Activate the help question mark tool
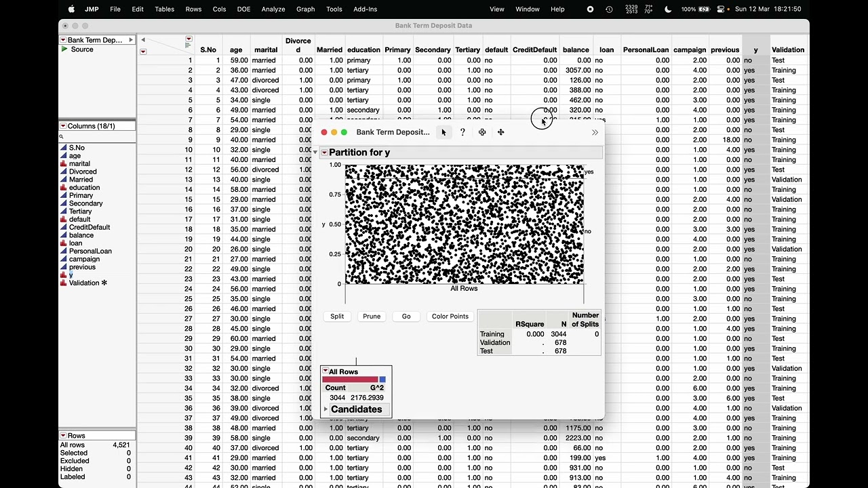The height and width of the screenshot is (488, 868). [462, 132]
